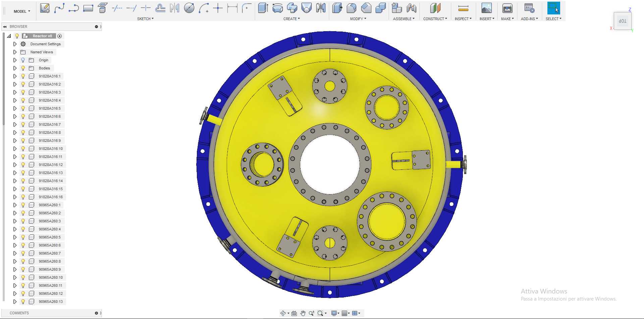
Task: Click the Measure ruler icon
Action: point(463,8)
